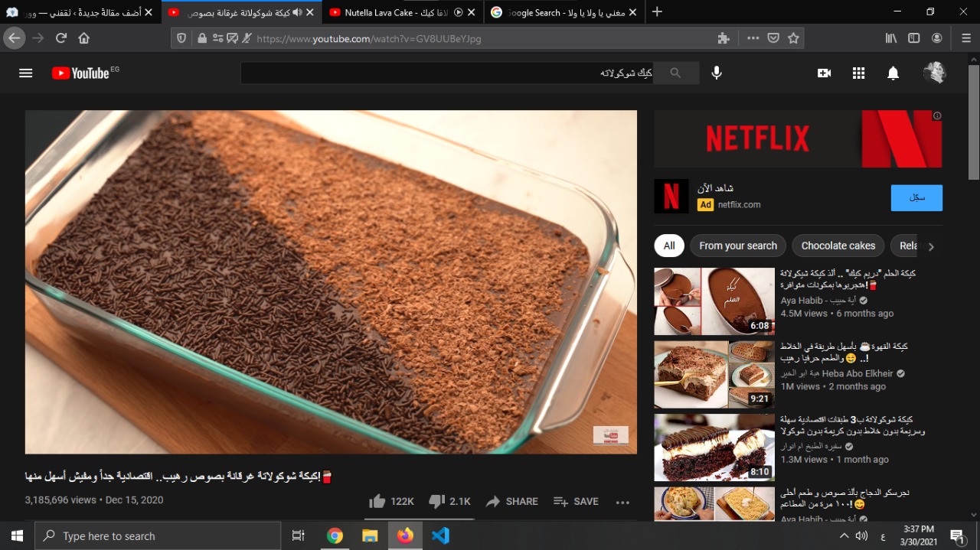Open the ad info icon on Netflix banner
This screenshot has height=550, width=980.
coord(937,116)
